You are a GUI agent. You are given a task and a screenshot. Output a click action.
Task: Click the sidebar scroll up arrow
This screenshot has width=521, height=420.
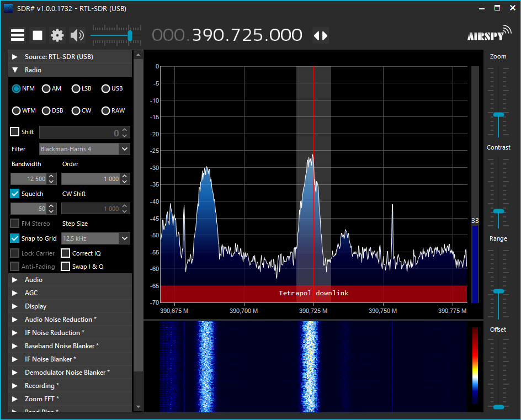(138, 55)
